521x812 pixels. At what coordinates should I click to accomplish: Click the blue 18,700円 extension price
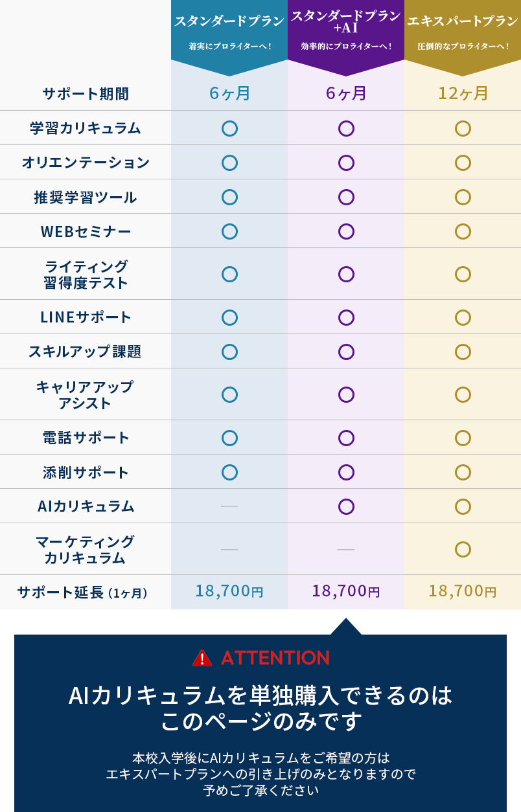pos(229,591)
